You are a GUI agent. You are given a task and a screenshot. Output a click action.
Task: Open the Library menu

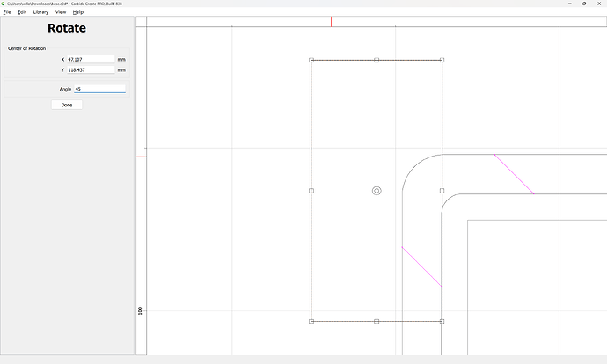tap(40, 12)
